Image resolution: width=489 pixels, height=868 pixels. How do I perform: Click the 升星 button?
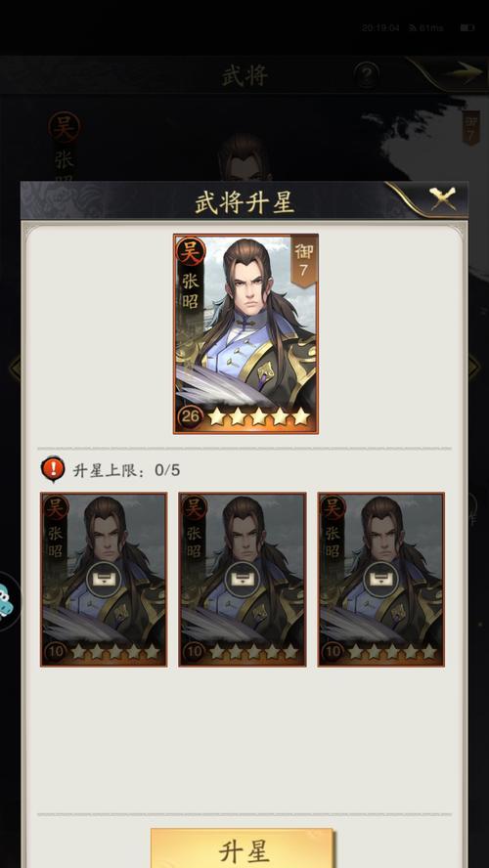[242, 848]
